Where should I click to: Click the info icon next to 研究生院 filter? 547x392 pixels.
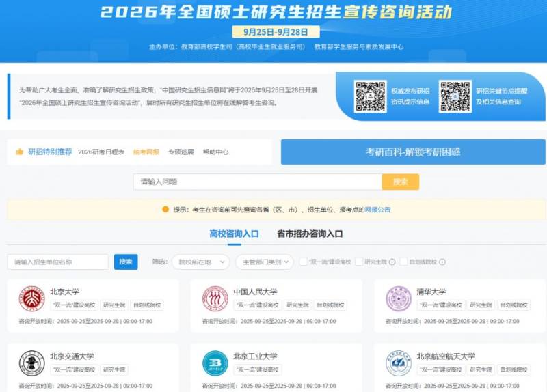click(392, 262)
